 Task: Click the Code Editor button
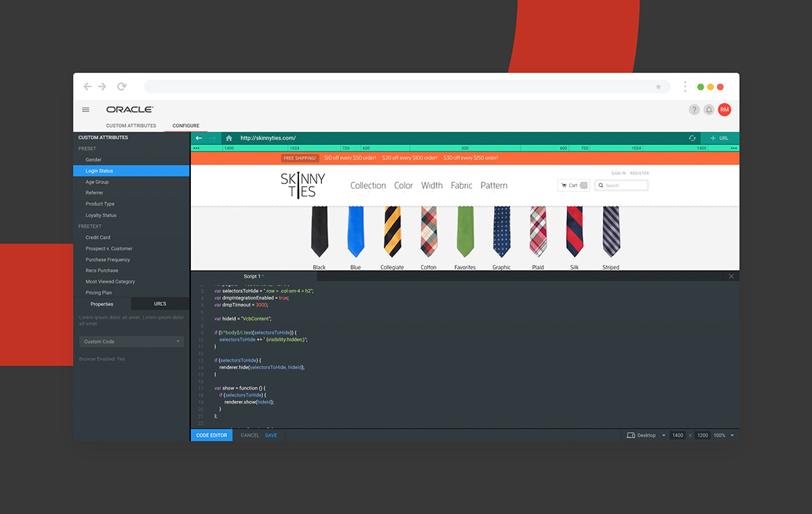(211, 436)
